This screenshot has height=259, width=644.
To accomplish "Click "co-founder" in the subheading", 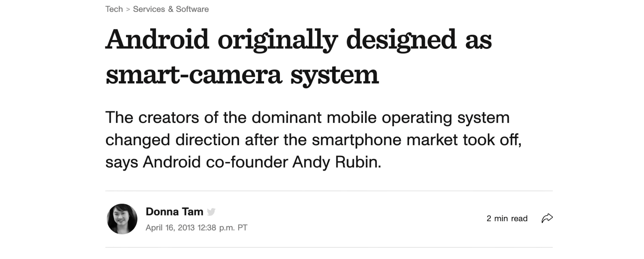I will [x=247, y=162].
